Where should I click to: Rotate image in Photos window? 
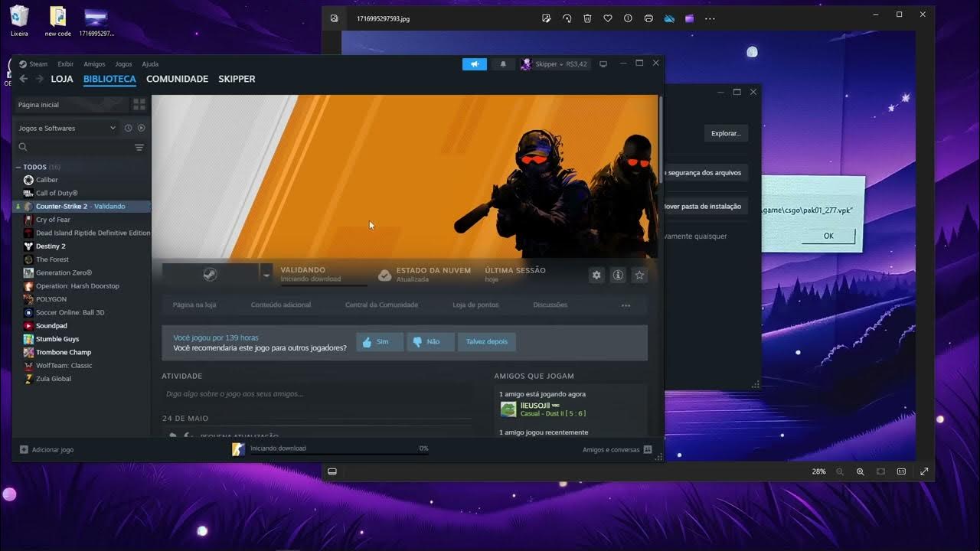[x=567, y=18]
